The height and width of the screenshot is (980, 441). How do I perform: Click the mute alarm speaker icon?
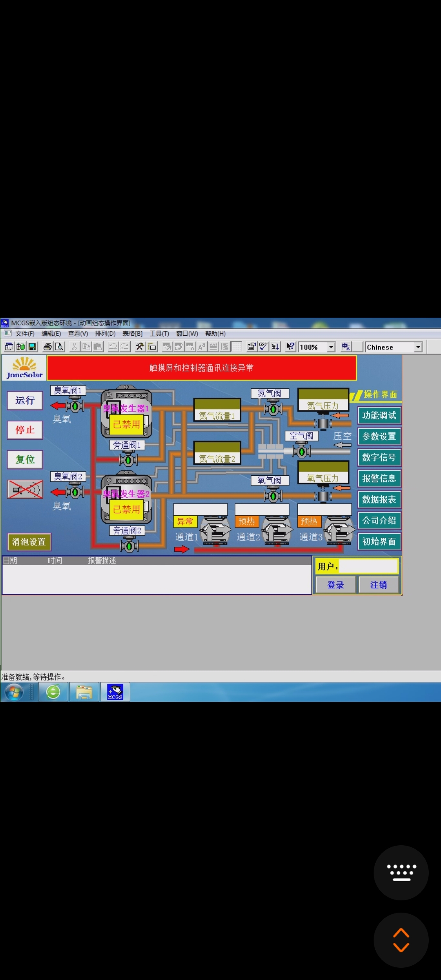pyautogui.click(x=25, y=489)
